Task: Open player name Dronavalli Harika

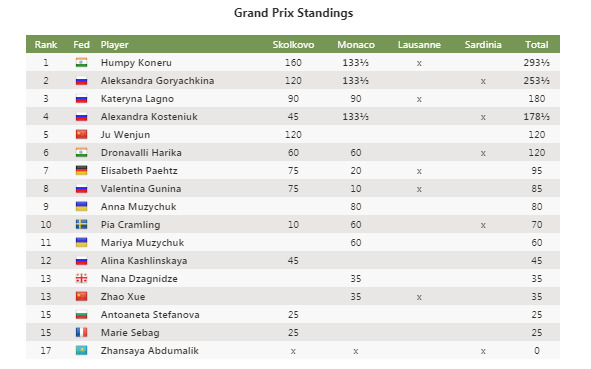Action: pos(141,153)
